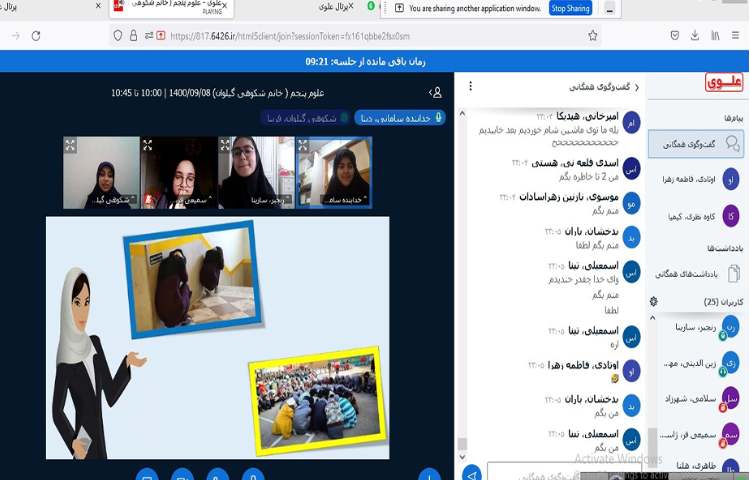This screenshot has width=750, height=480.
Task: Hide public chat with the back chevron
Action: pyautogui.click(x=637, y=87)
